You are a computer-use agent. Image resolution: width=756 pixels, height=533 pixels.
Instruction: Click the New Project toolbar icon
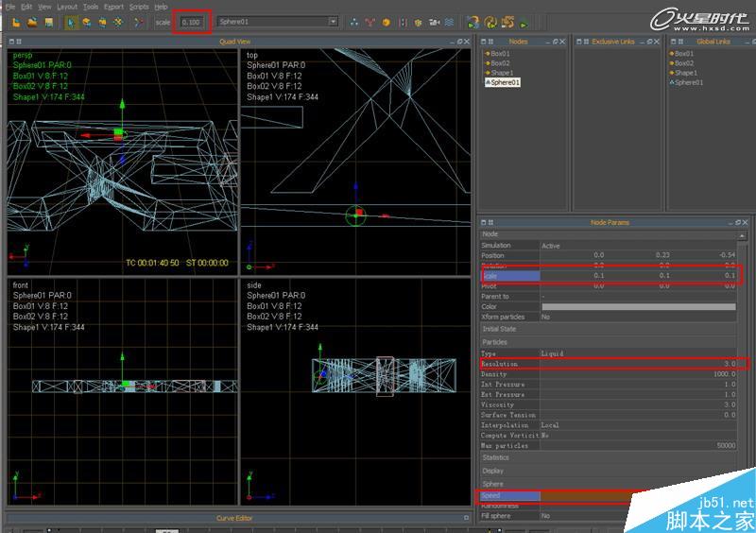point(18,21)
